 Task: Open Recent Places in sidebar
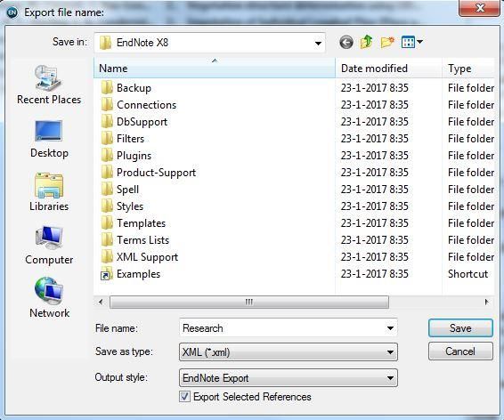pos(49,85)
